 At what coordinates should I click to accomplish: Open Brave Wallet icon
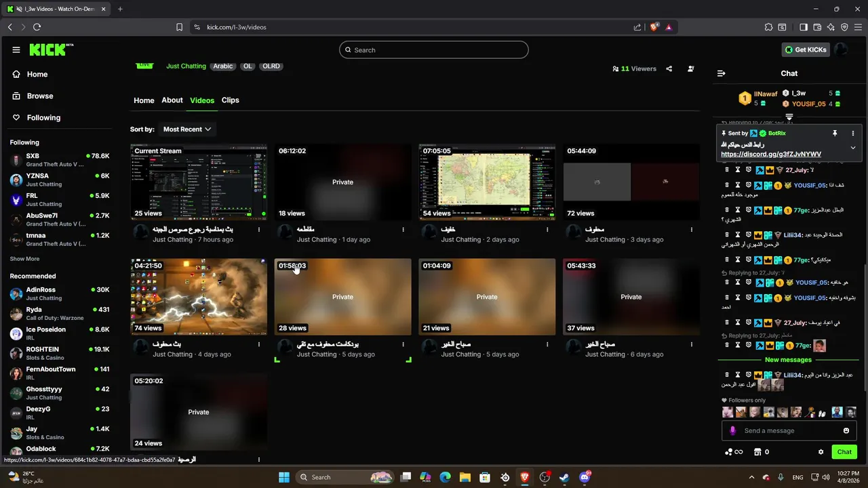pyautogui.click(x=817, y=27)
